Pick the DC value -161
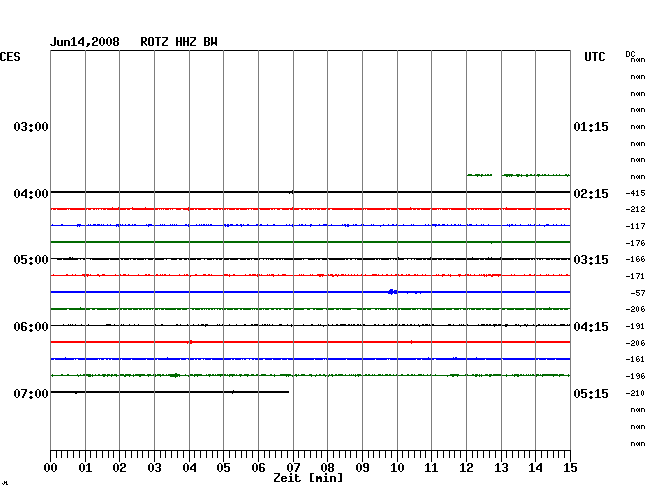This screenshot has width=650, height=494. (635, 359)
